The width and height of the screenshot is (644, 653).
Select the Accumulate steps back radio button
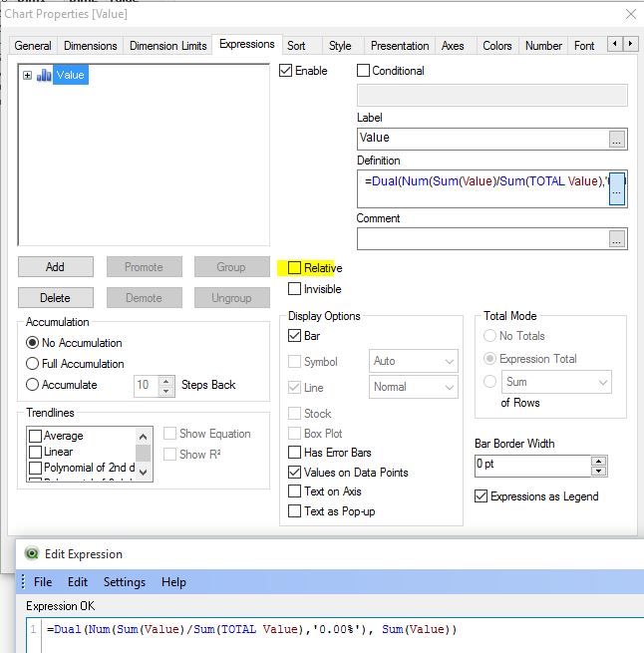33,385
